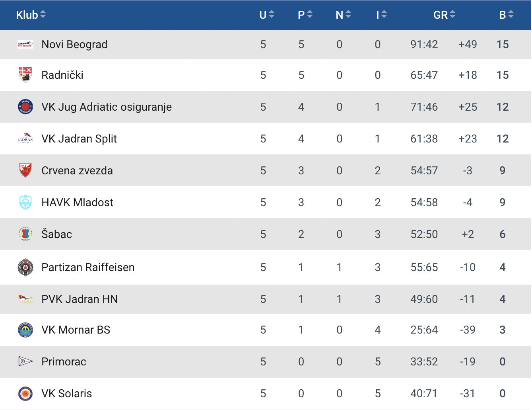Open the Šabac team name link
The image size is (532, 410).
click(57, 234)
